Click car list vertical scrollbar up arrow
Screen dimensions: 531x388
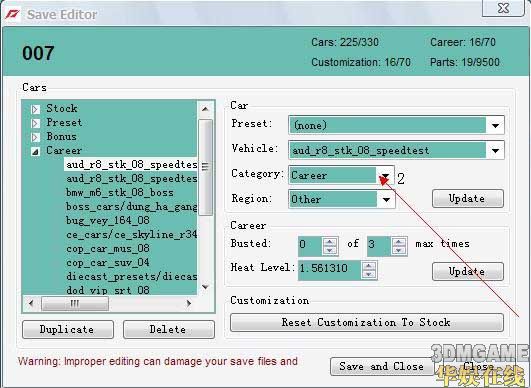tap(205, 109)
